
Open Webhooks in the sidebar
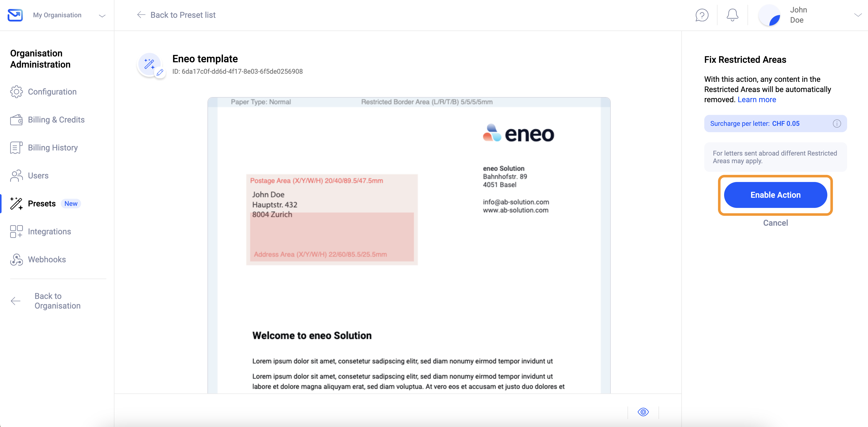pos(38,259)
